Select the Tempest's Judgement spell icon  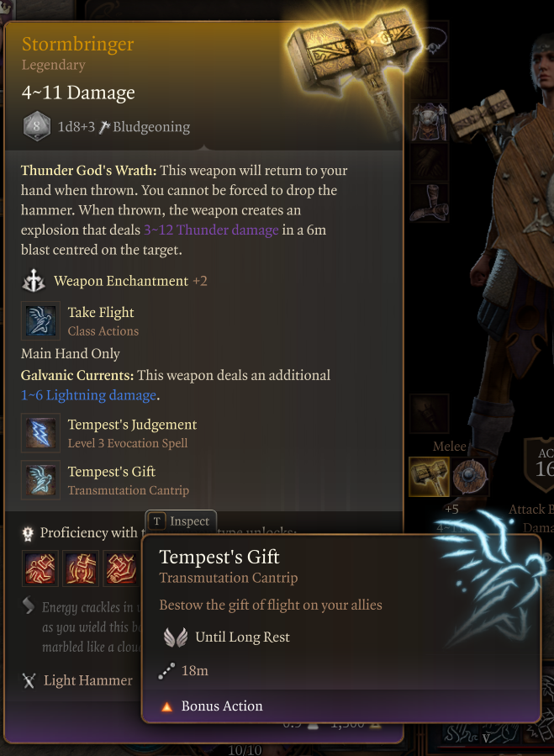click(x=40, y=433)
